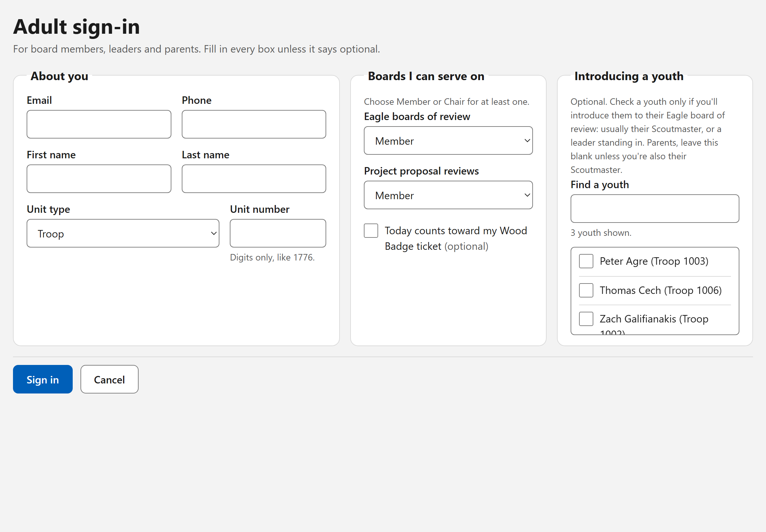Click the blue Sign in button
Screen dimensions: 766x532
43,379
